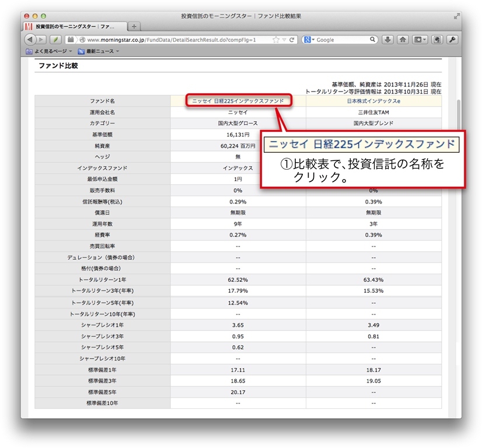
Task: Click the page's vertical scrollbar
Action: (459, 114)
